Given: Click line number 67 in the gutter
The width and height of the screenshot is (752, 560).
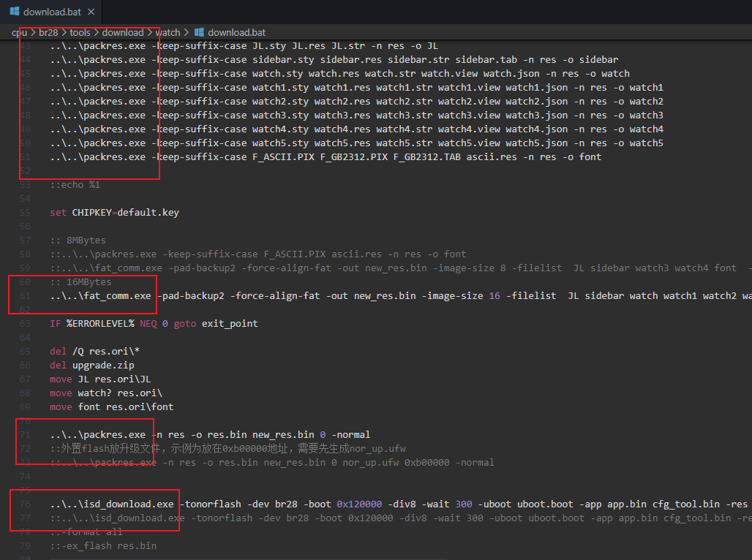Looking at the screenshot, I should coord(25,379).
